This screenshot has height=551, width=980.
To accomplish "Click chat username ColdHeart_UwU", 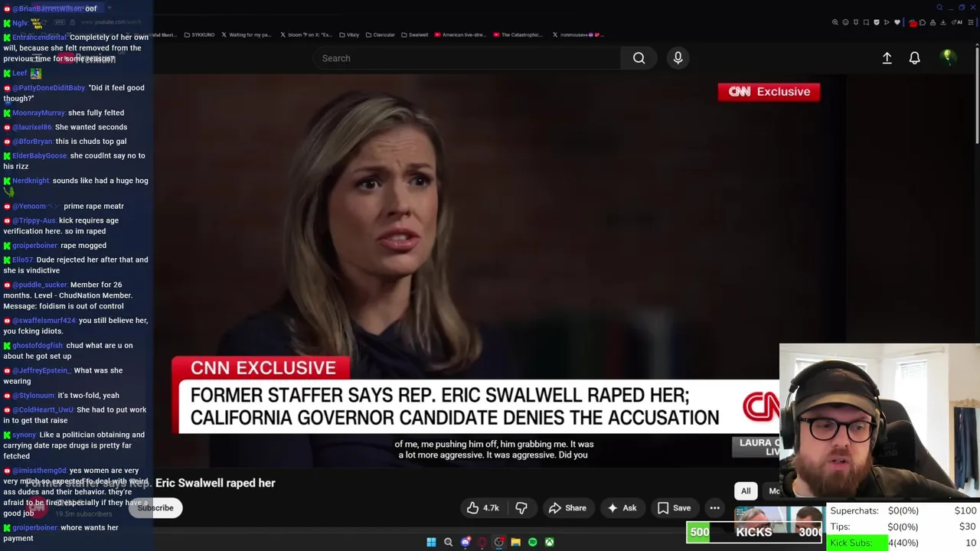I will 43,410.
